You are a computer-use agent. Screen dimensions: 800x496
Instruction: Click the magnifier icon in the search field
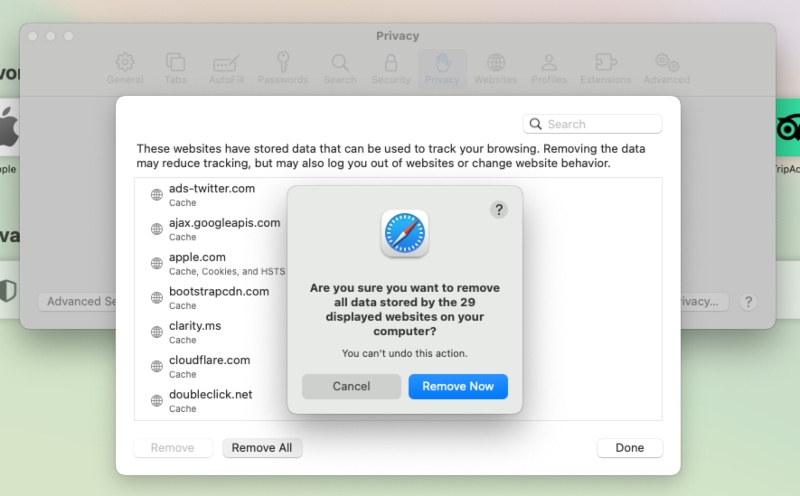[x=535, y=124]
